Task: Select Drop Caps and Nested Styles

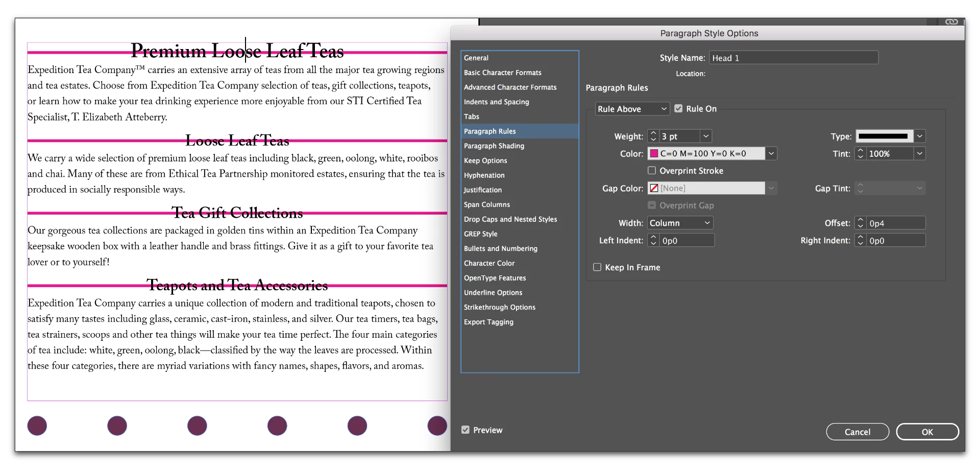Action: point(520,219)
